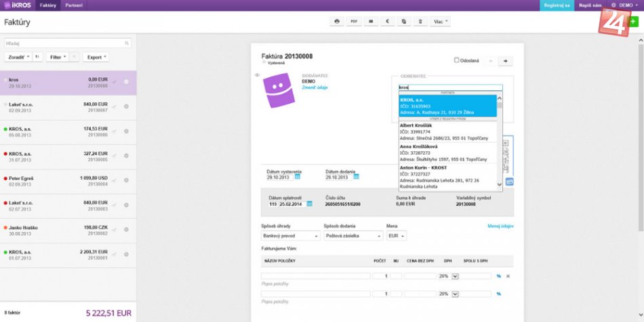Go to next invoice with right arrow
Image resolution: width=644 pixels, height=322 pixels.
(x=504, y=61)
